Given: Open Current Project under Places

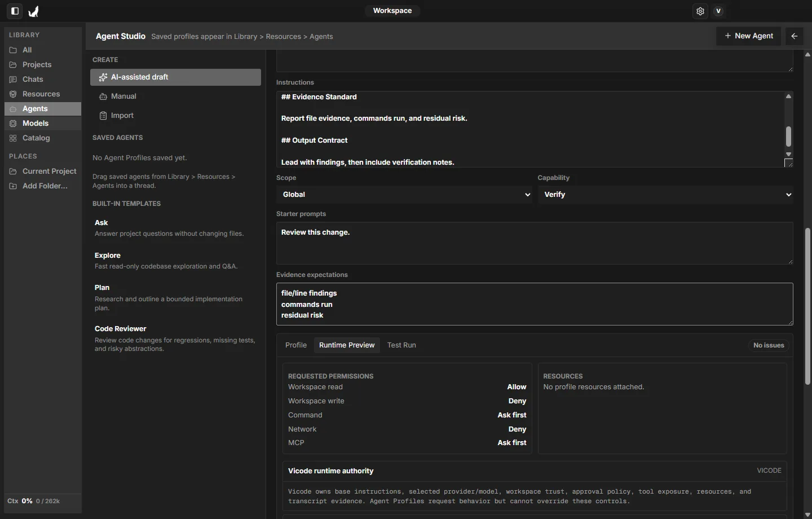Looking at the screenshot, I should coord(43,171).
